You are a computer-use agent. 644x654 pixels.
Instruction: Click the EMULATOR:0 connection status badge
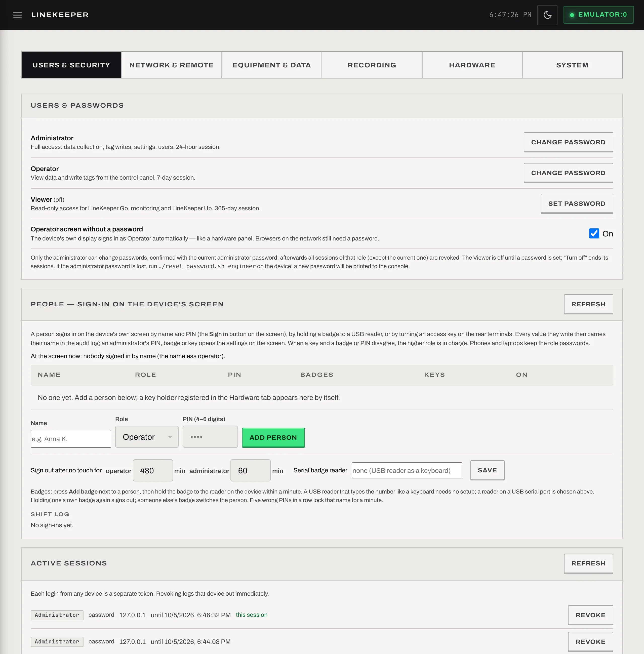coord(598,15)
